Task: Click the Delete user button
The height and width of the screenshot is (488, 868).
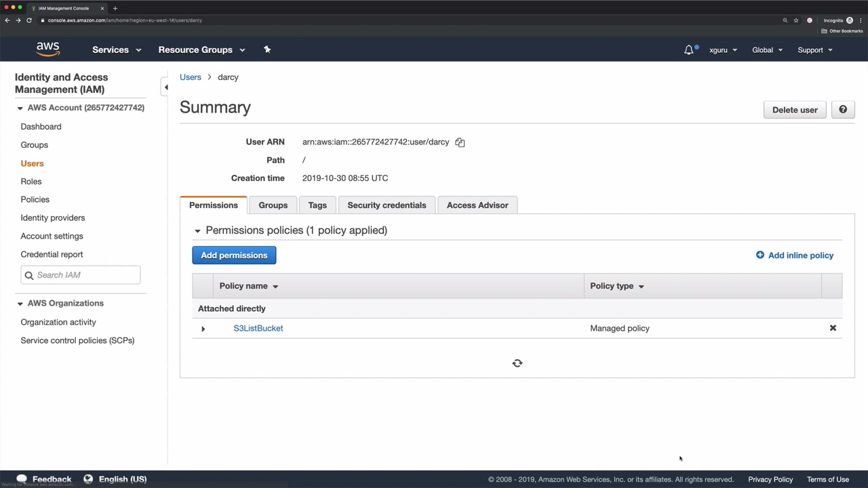Action: pyautogui.click(x=795, y=110)
